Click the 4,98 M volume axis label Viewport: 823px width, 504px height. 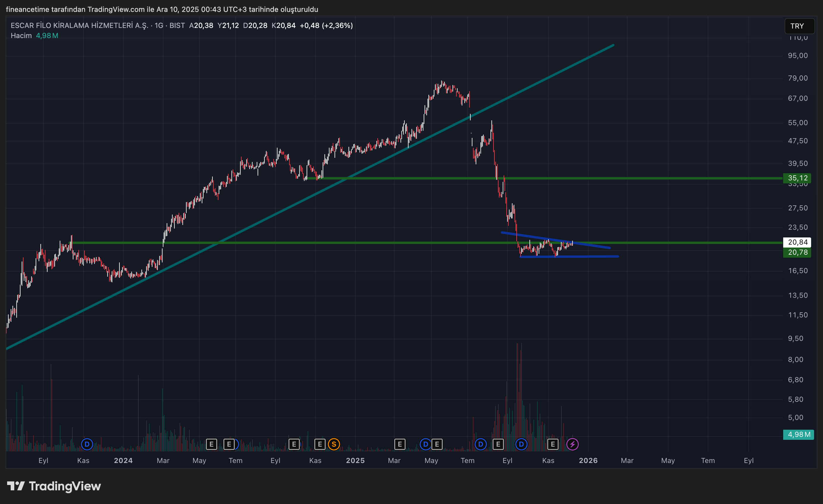click(798, 434)
